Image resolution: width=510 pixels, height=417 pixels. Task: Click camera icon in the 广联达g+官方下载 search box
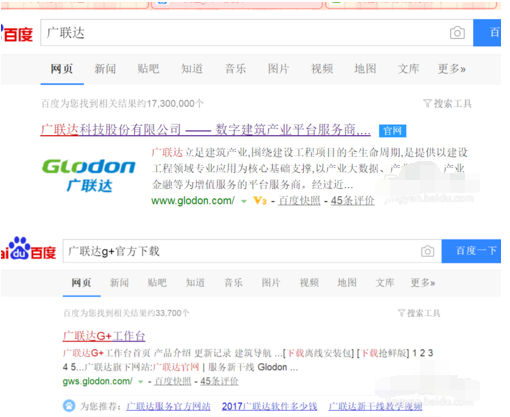click(x=427, y=251)
